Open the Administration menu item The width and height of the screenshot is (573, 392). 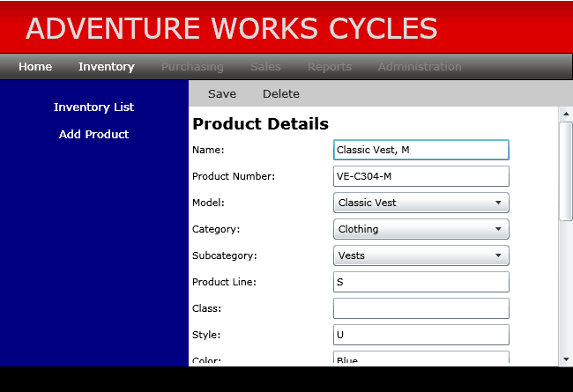pyautogui.click(x=420, y=66)
